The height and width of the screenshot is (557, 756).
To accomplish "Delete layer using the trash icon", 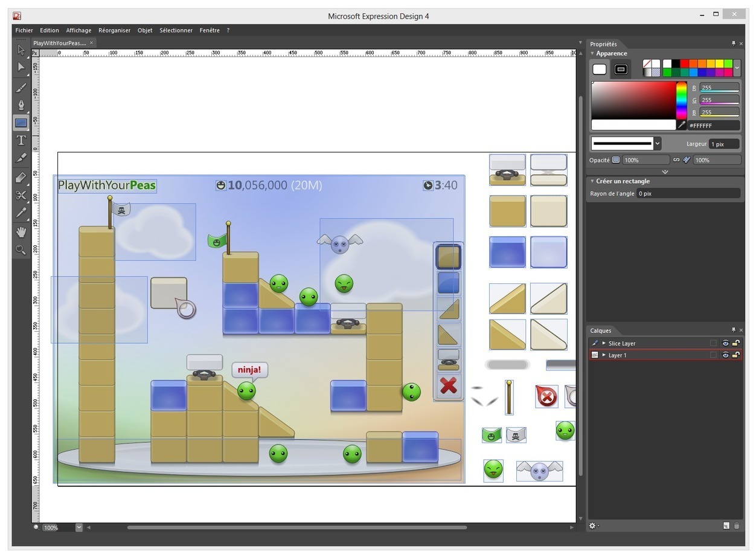I will pos(737,526).
